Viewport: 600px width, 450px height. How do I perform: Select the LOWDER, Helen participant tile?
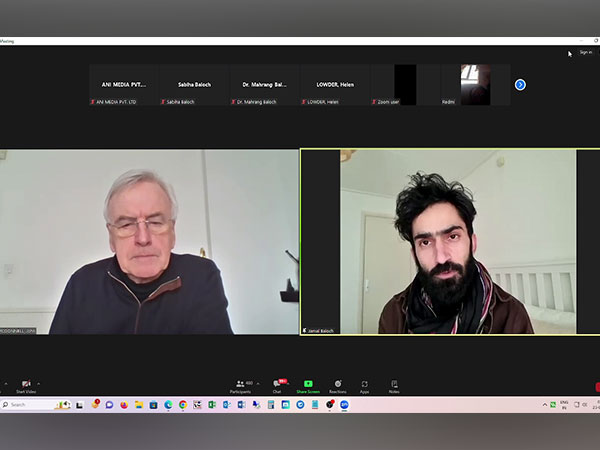pyautogui.click(x=335, y=85)
